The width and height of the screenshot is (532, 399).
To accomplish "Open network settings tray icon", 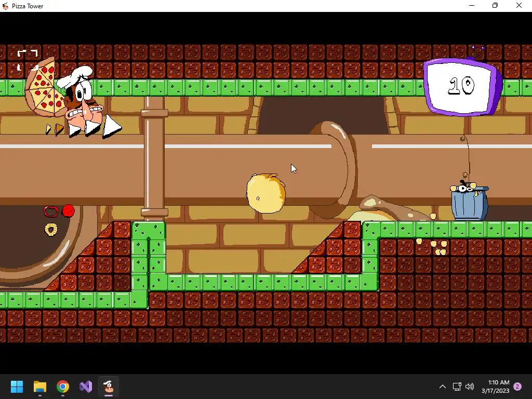I will coord(457,387).
